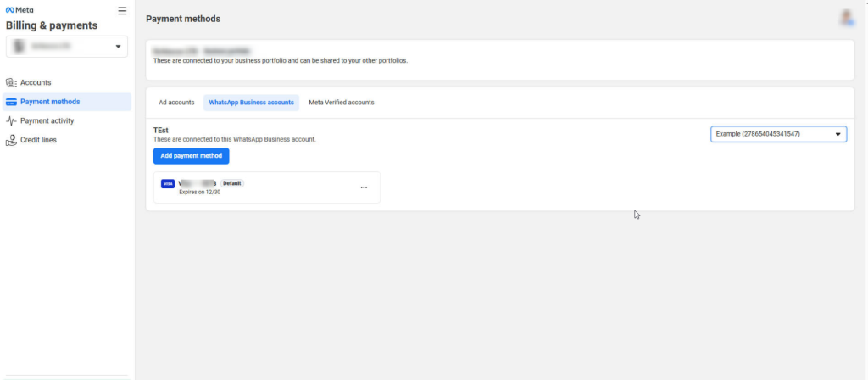Collapse the sidebar with the hamburger icon
The height and width of the screenshot is (380, 868).
point(122,11)
